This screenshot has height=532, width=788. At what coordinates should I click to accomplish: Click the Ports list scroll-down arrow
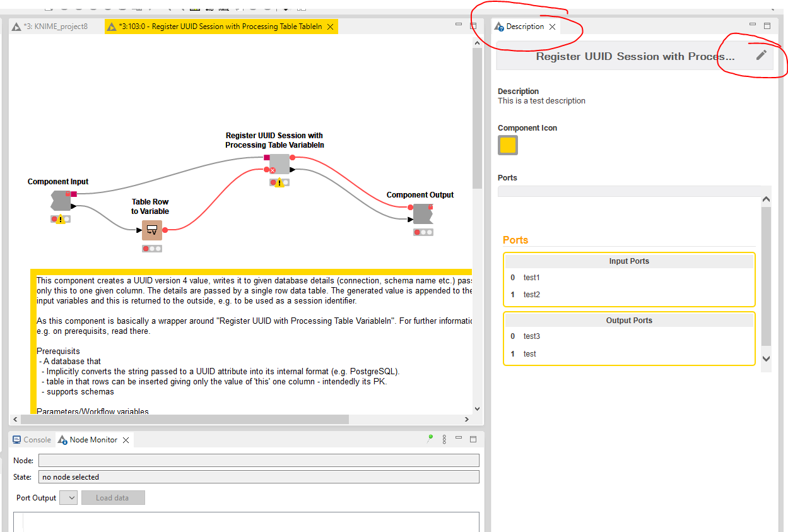pos(767,358)
